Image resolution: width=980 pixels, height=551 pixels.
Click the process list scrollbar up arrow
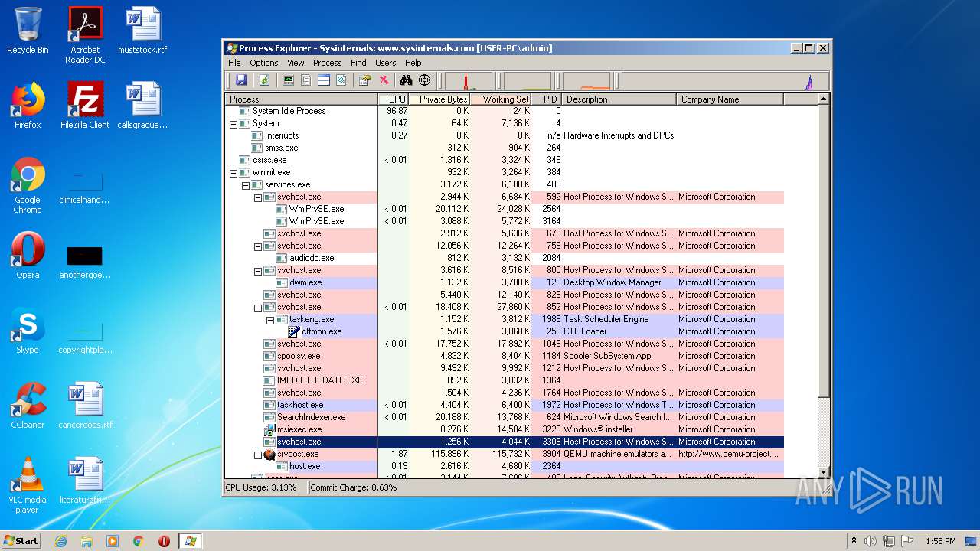[x=824, y=99]
